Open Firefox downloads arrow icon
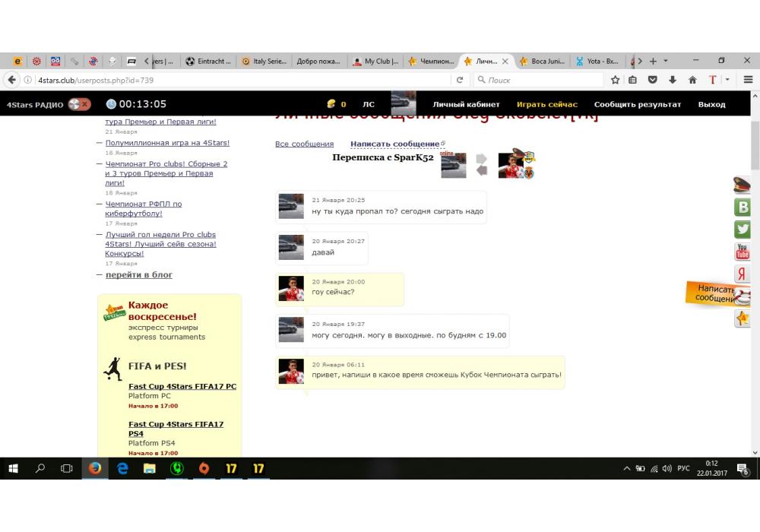This screenshot has width=760, height=532. point(672,80)
